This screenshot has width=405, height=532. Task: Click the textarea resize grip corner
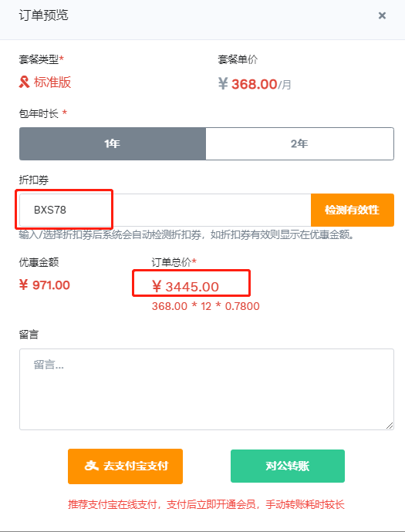[x=390, y=426]
